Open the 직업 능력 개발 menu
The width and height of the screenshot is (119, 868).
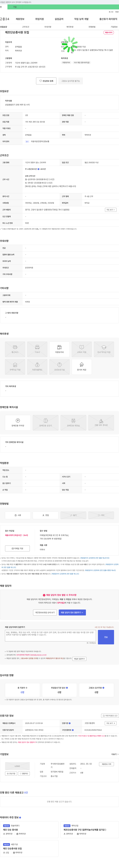(81, 19)
